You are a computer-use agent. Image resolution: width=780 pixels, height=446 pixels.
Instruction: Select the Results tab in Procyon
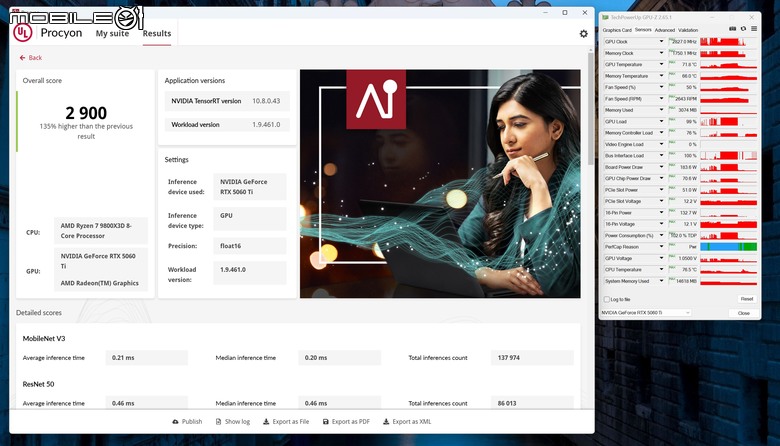point(157,33)
